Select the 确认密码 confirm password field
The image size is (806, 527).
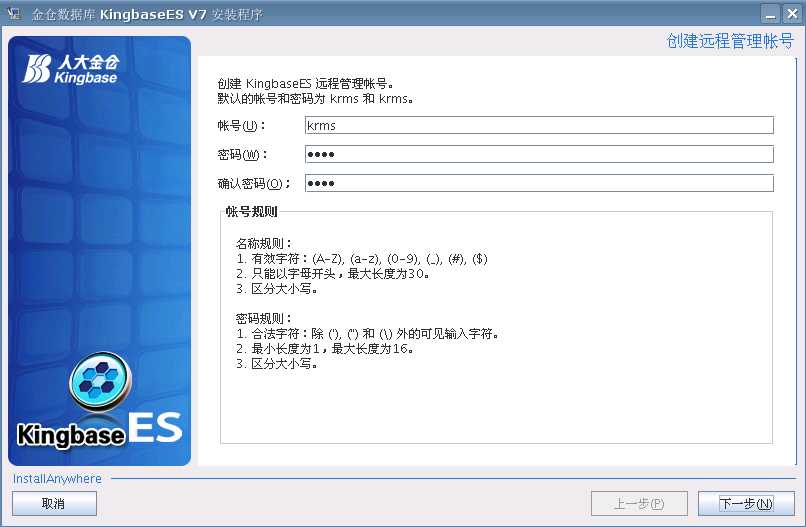pos(539,183)
